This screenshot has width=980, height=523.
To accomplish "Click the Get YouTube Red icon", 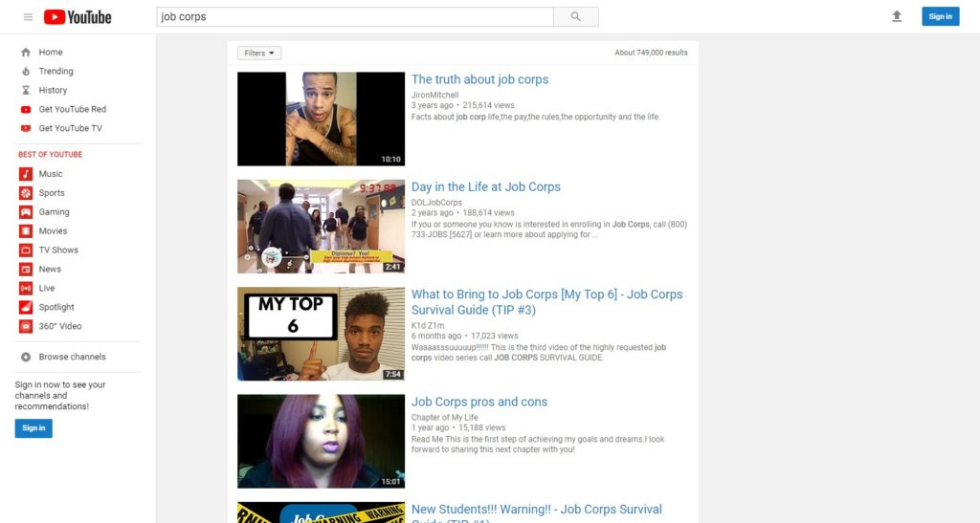I will click(x=26, y=109).
